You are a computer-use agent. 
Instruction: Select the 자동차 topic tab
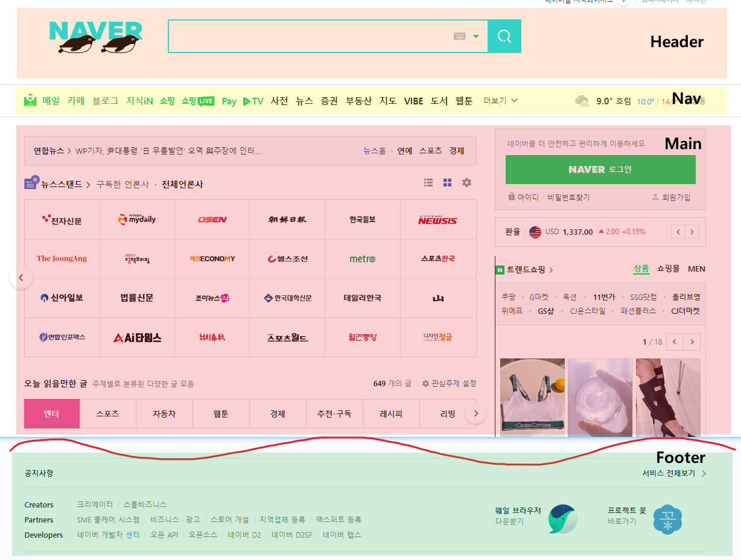click(164, 414)
